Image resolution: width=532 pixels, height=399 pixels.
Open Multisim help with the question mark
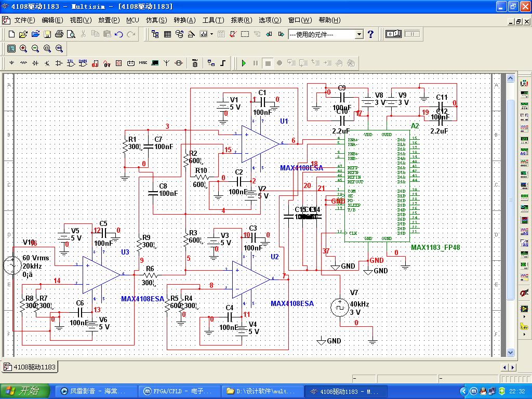click(370, 34)
